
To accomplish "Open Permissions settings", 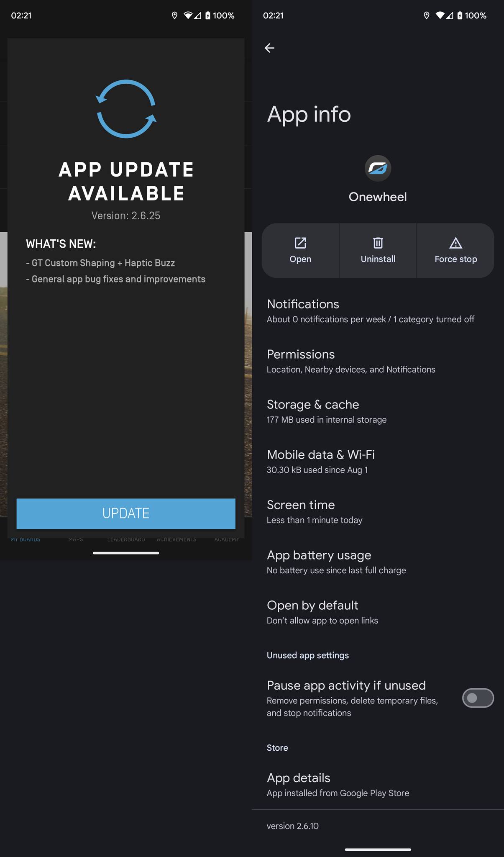I will (x=378, y=362).
